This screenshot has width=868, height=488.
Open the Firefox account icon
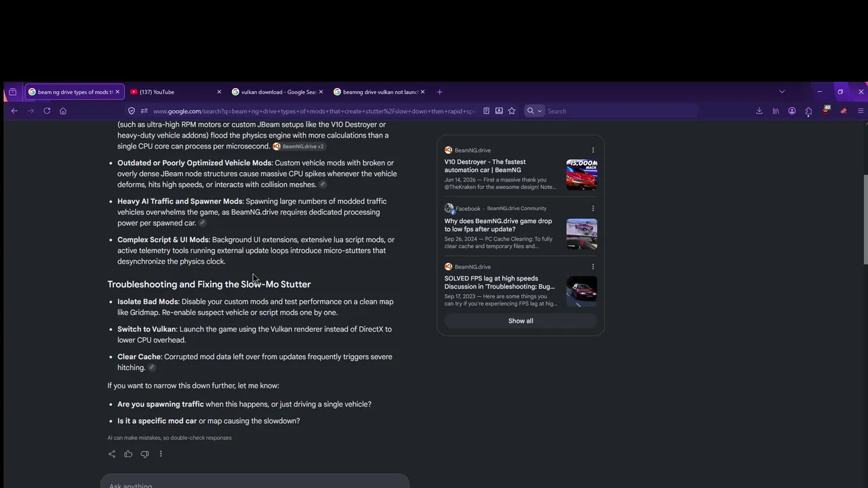pos(792,111)
